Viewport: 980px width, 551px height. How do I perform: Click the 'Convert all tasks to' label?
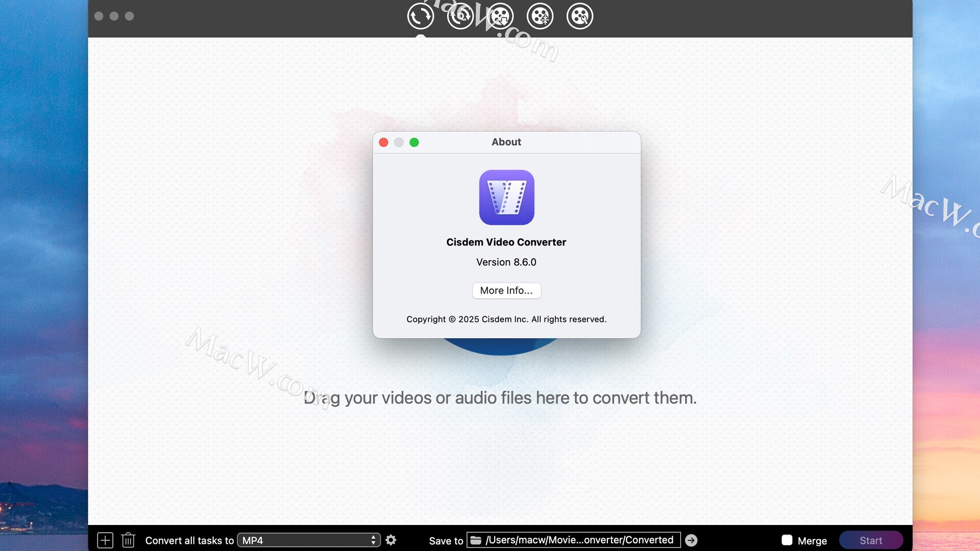pos(189,541)
